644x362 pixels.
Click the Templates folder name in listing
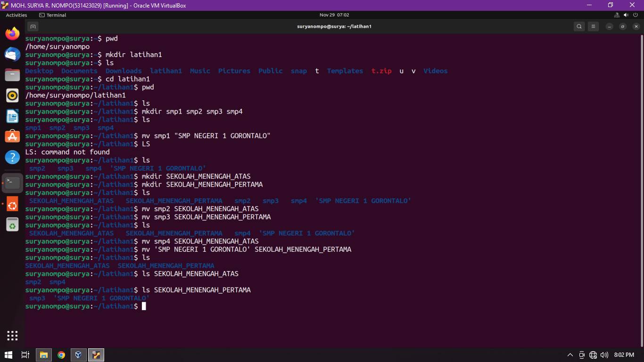click(x=345, y=71)
